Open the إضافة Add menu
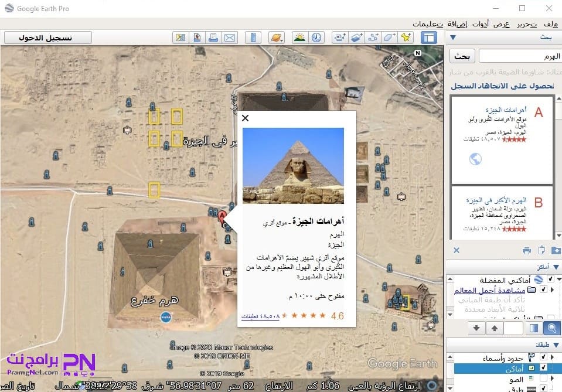 point(457,24)
